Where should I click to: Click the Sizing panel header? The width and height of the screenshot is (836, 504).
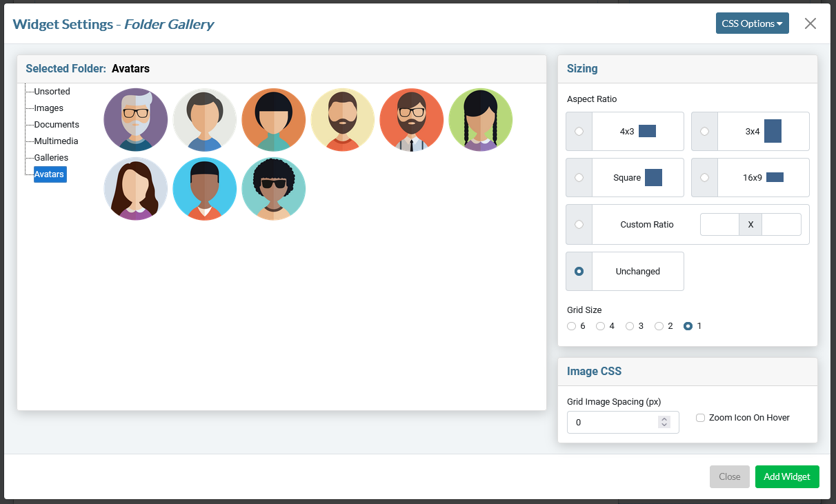coord(688,69)
